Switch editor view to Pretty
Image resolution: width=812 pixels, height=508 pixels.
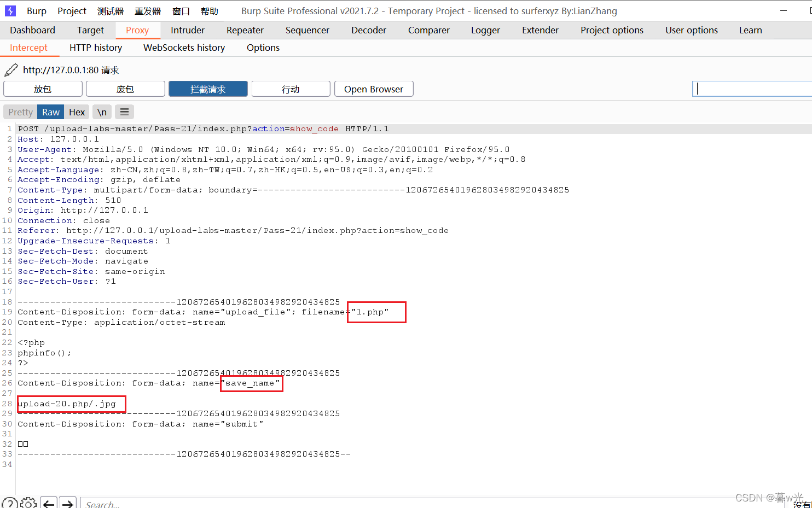[x=21, y=112]
